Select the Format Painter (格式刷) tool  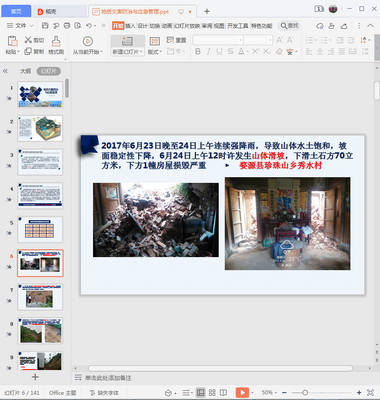[x=56, y=45]
